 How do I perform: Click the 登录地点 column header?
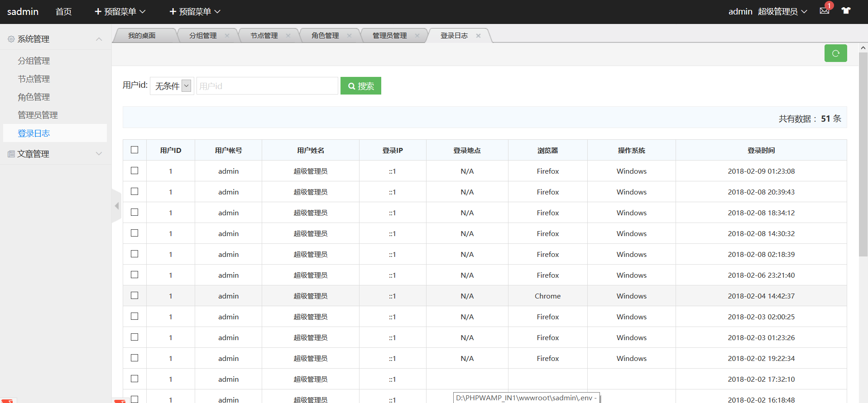coord(467,151)
